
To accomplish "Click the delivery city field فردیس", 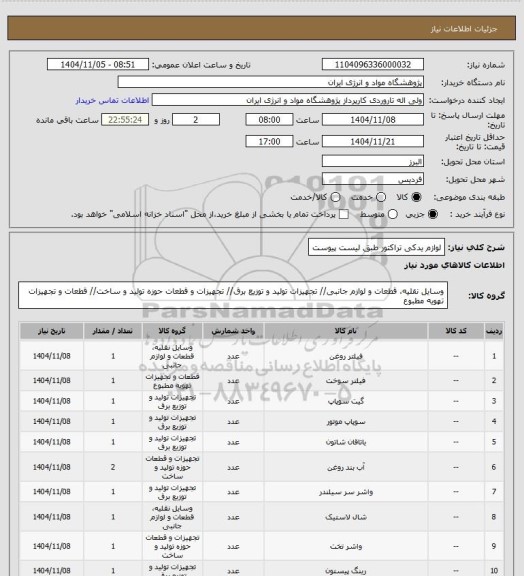I will (373, 179).
